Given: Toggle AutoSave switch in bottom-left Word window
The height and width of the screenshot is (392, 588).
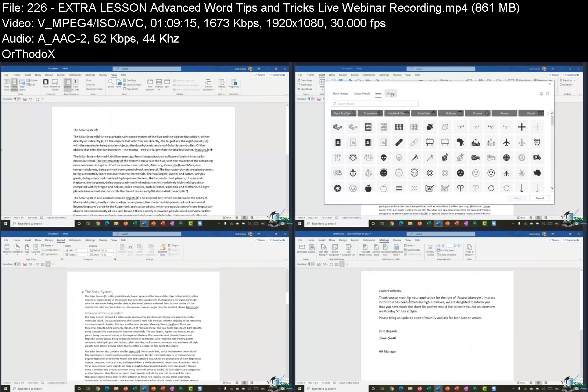Looking at the screenshot, I should (17, 264).
